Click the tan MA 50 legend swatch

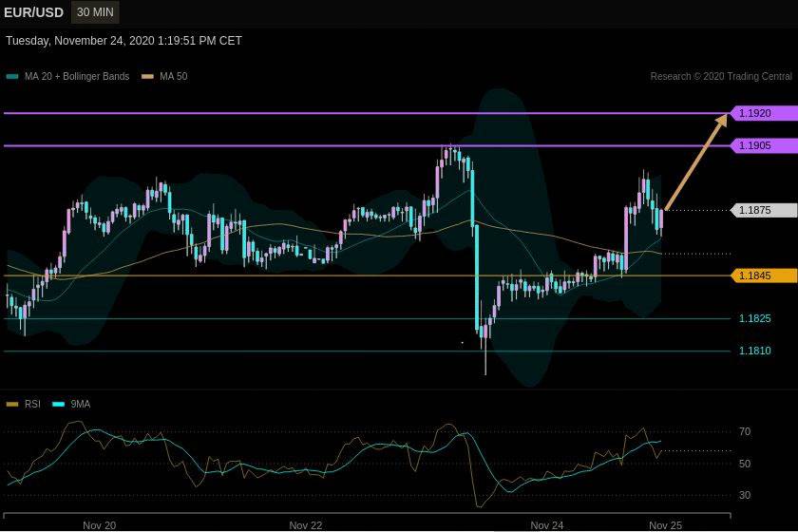147,77
